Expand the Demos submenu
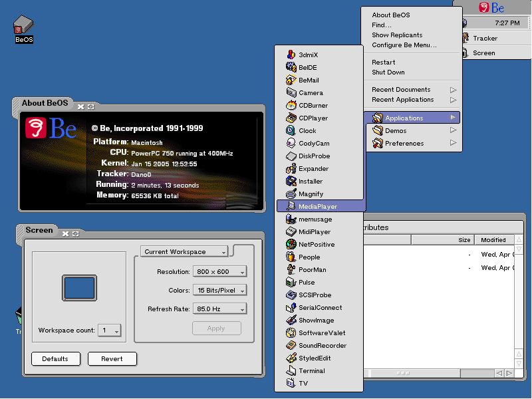532x399 pixels. [414, 130]
